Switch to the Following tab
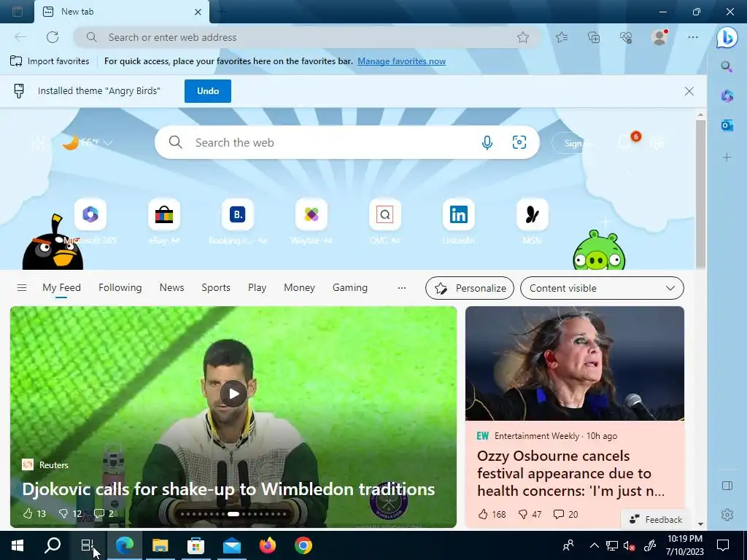747x560 pixels. point(120,287)
